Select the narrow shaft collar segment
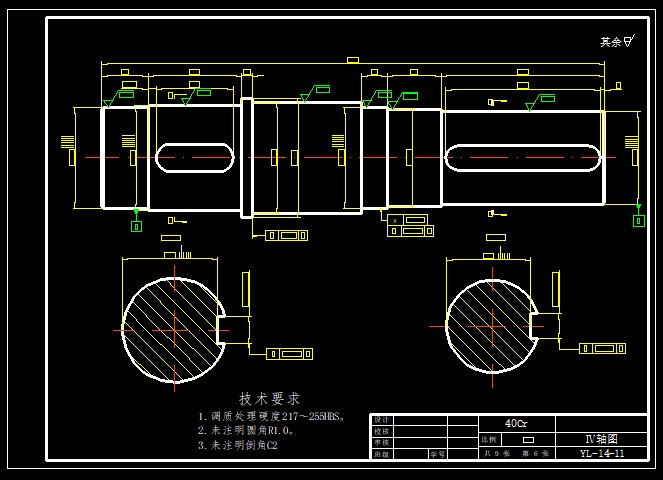The width and height of the screenshot is (663, 480). coord(247,158)
